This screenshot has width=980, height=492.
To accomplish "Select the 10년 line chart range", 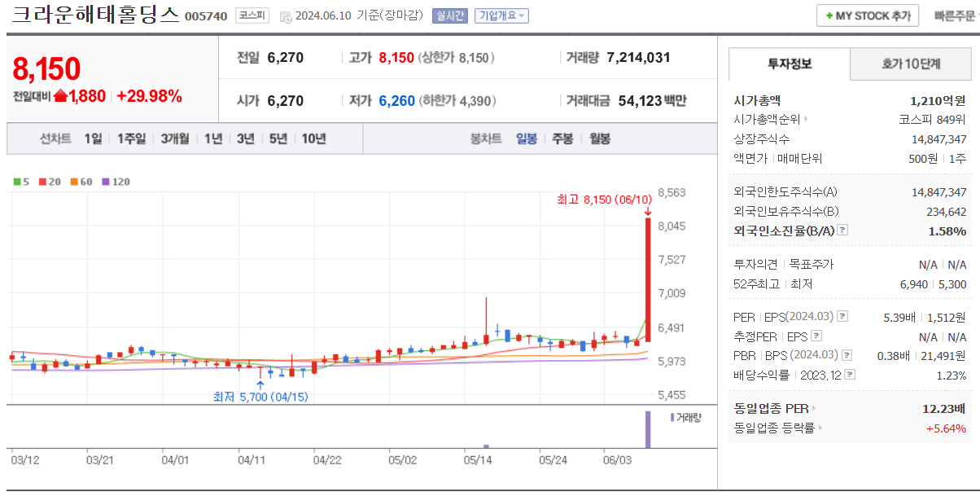I will 313,138.
